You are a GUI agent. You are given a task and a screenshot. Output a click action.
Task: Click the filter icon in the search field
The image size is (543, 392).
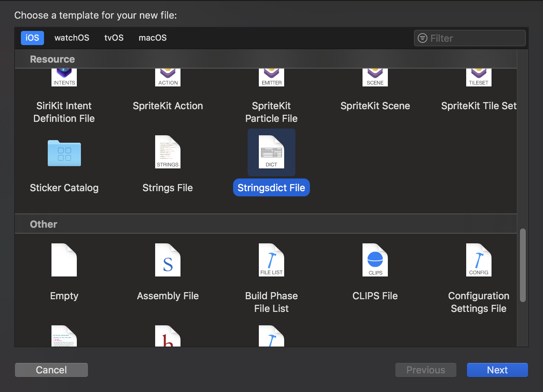[423, 38]
